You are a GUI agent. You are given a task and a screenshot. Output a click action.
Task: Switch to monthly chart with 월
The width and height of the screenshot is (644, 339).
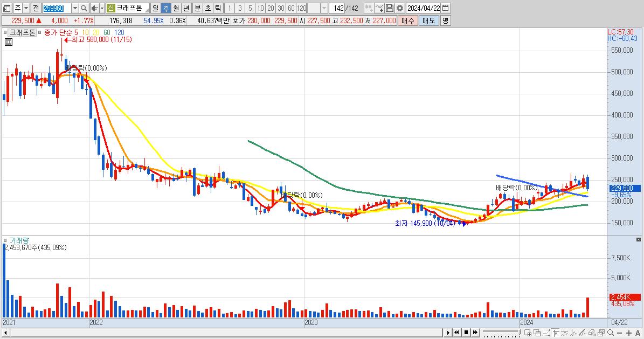(x=176, y=8)
